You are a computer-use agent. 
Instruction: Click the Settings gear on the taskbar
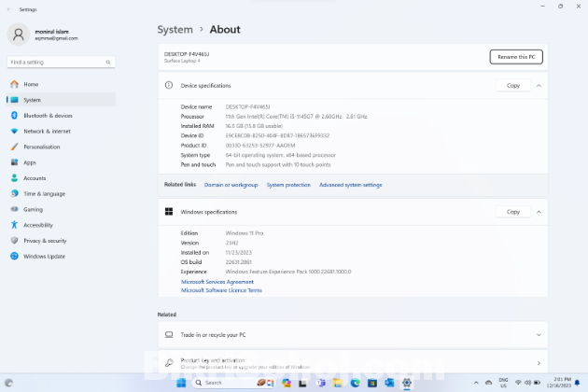tap(407, 383)
